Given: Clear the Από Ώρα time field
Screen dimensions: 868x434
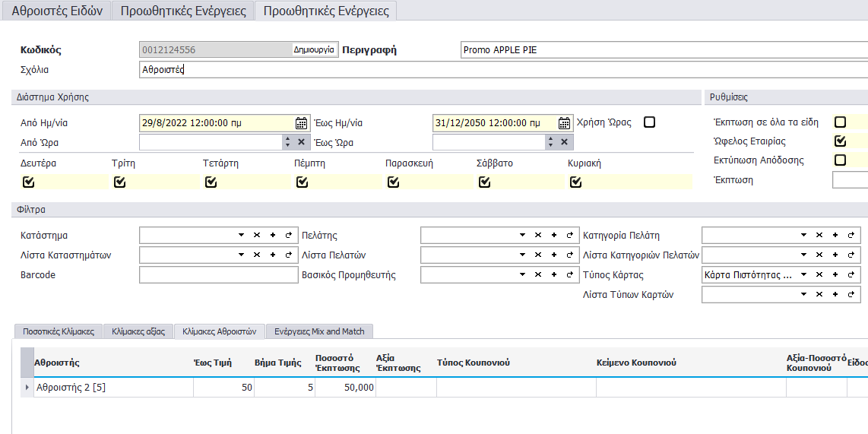Looking at the screenshot, I should pos(301,142).
